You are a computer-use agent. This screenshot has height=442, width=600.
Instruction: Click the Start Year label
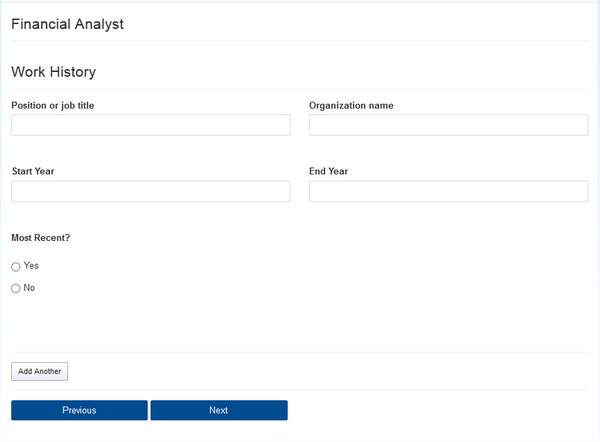33,171
